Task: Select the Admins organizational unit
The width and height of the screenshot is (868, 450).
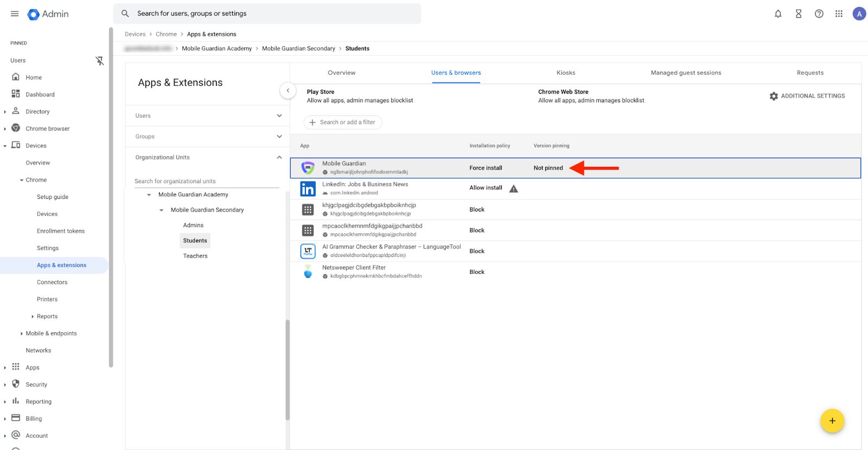Action: click(x=193, y=225)
